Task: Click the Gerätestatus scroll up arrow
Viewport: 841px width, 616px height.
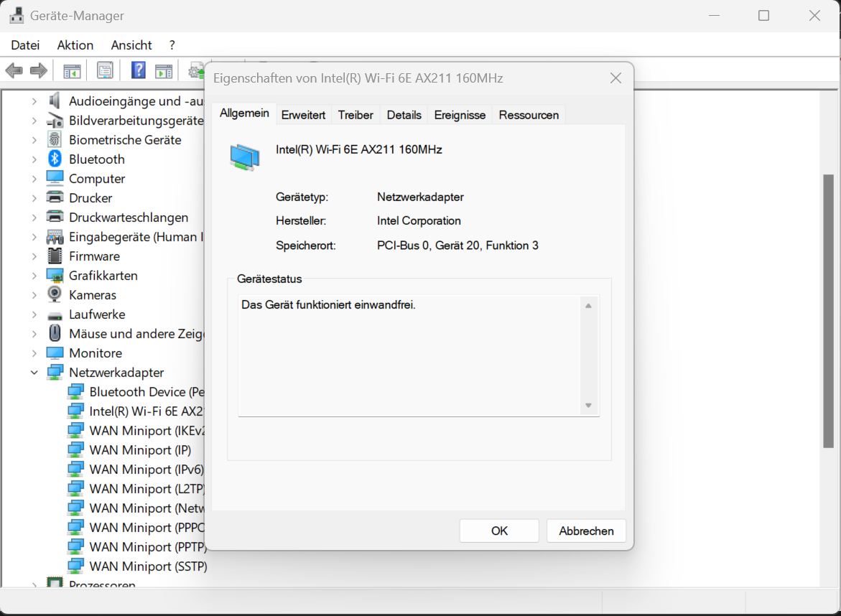Action: point(588,306)
